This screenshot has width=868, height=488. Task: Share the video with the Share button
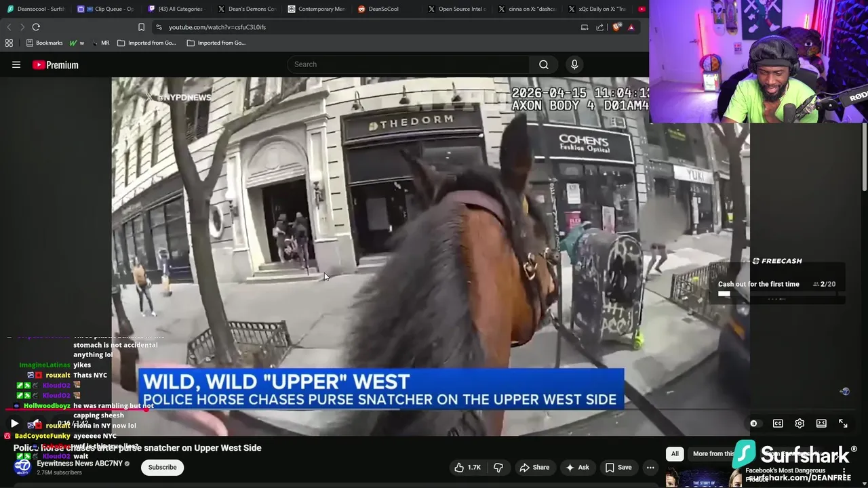click(534, 467)
